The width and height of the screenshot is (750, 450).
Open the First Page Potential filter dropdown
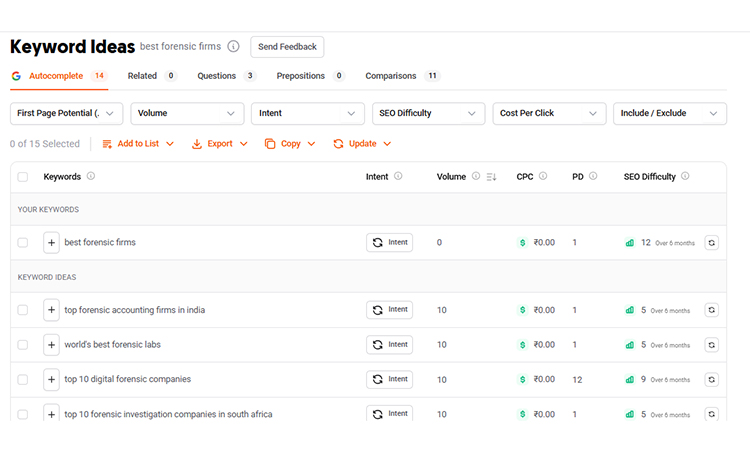[x=66, y=113]
